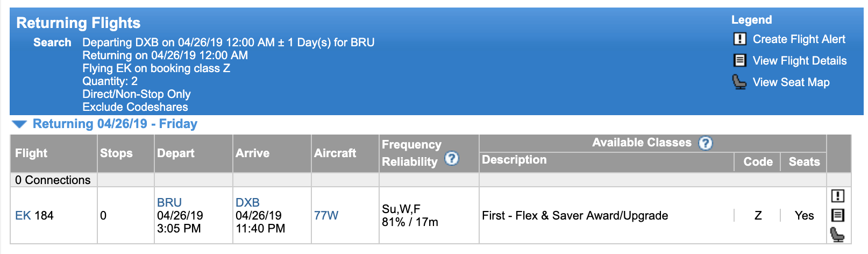Collapse the Returning 04/26/19 section triangle
868x254 pixels.
(19, 124)
